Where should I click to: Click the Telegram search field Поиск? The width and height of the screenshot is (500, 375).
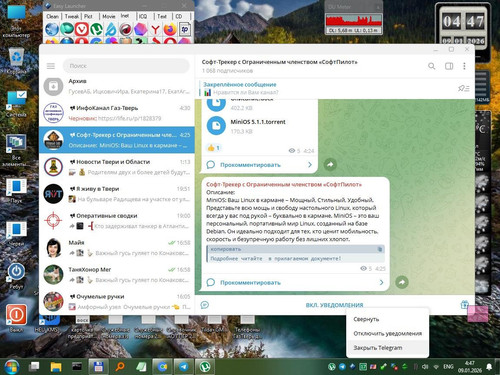[x=126, y=66]
